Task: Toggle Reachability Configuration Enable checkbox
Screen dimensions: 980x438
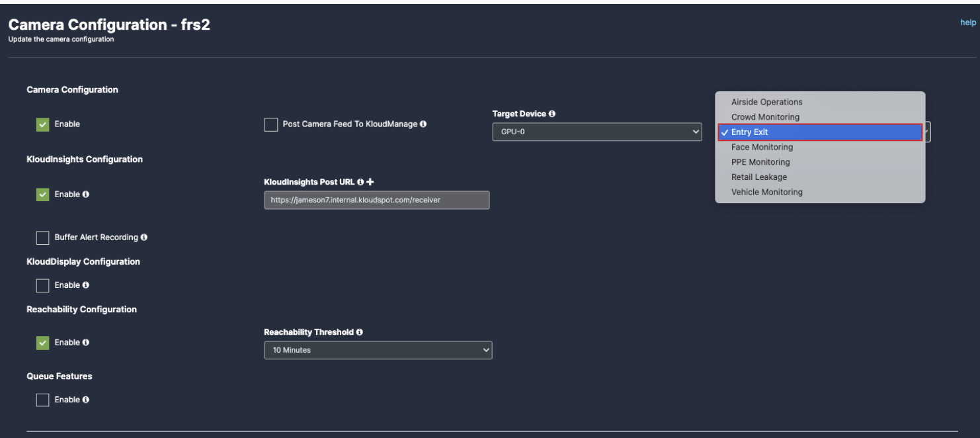Action: point(42,343)
